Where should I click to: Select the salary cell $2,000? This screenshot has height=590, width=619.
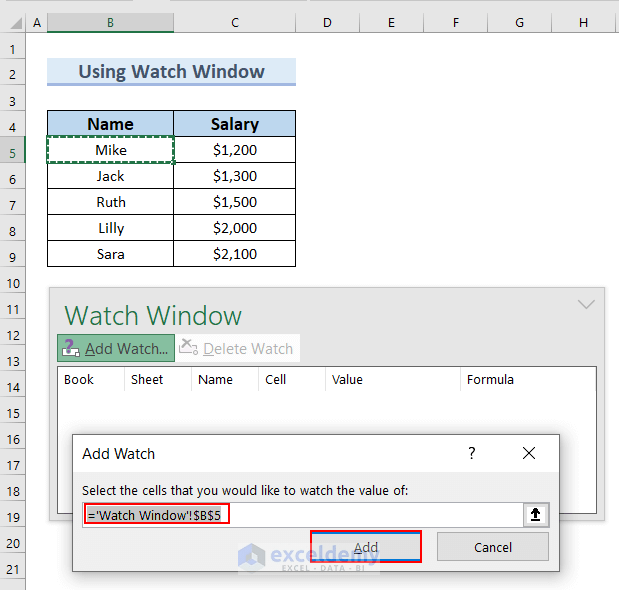click(235, 228)
